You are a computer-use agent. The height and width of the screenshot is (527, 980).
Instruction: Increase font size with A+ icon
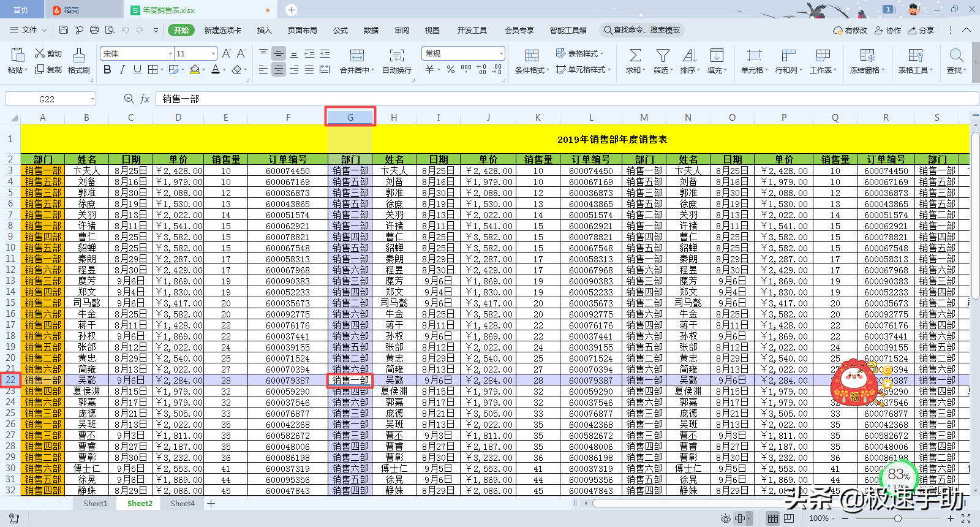tap(227, 53)
